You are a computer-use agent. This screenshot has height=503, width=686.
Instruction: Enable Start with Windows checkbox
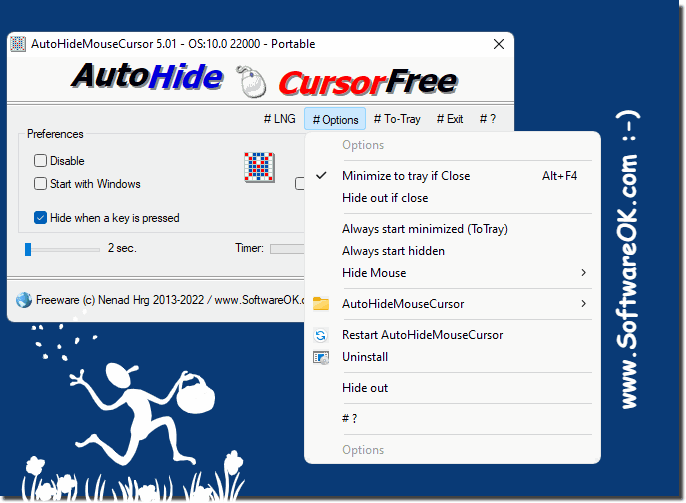pos(40,183)
